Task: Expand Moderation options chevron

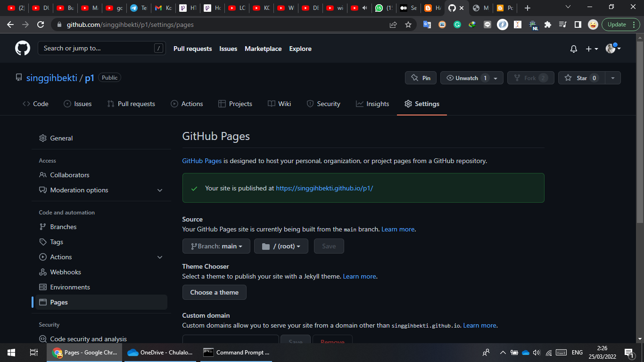Action: [x=160, y=190]
